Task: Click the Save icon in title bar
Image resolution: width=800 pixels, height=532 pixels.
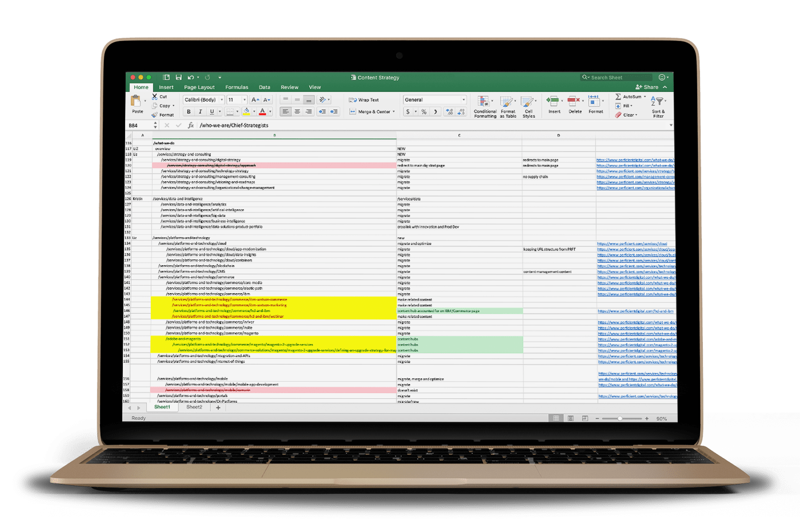Action: [179, 77]
